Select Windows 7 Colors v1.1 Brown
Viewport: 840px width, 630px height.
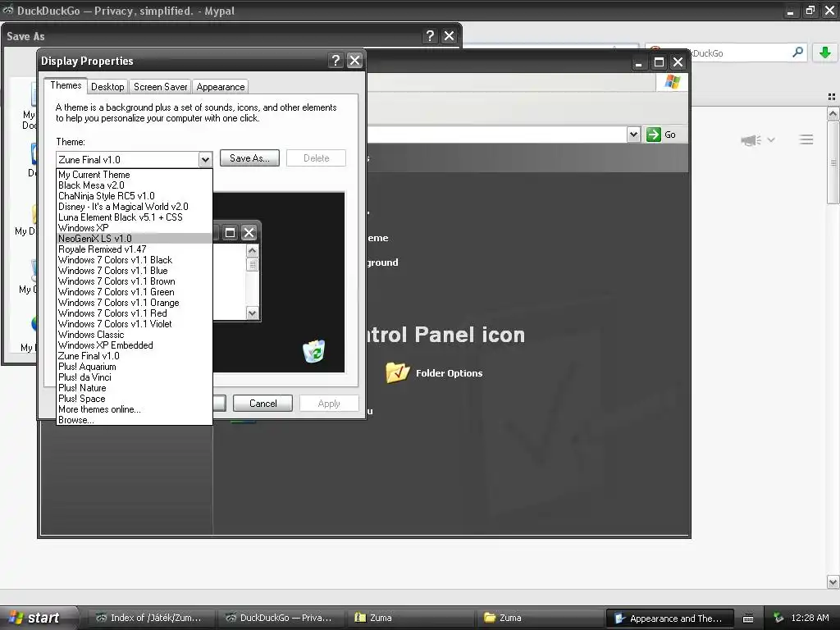134,282
